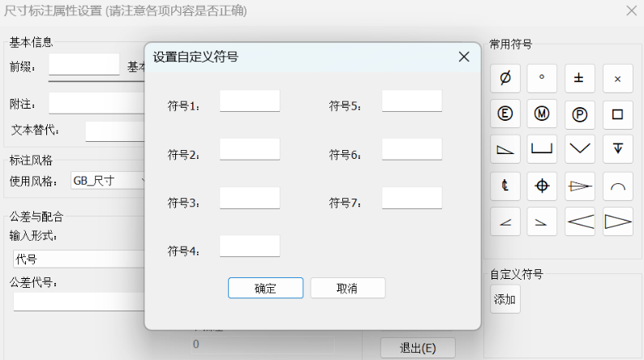Viewport: 644px width, 360px height.
Task: Click 确定 to confirm custom symbols
Action: (x=265, y=288)
